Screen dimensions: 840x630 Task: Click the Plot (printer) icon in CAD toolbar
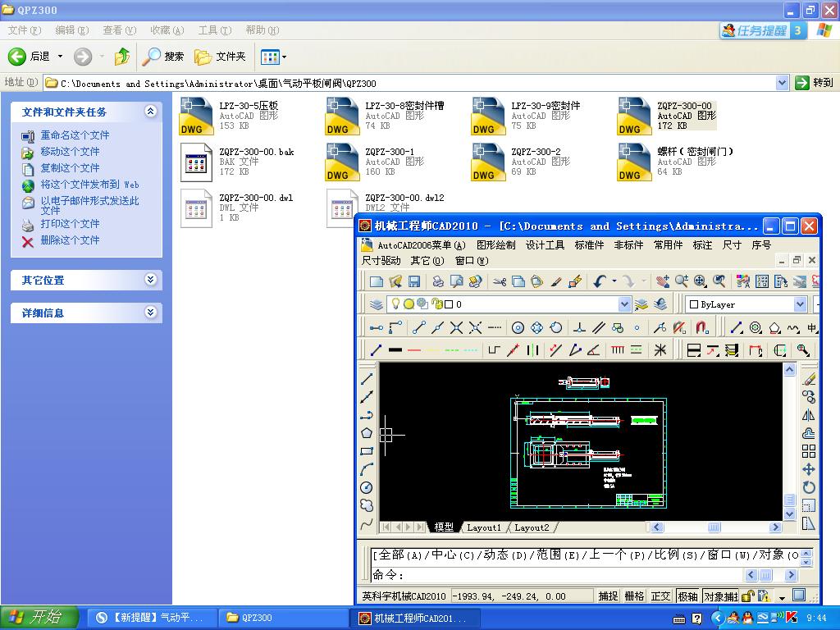coord(438,281)
